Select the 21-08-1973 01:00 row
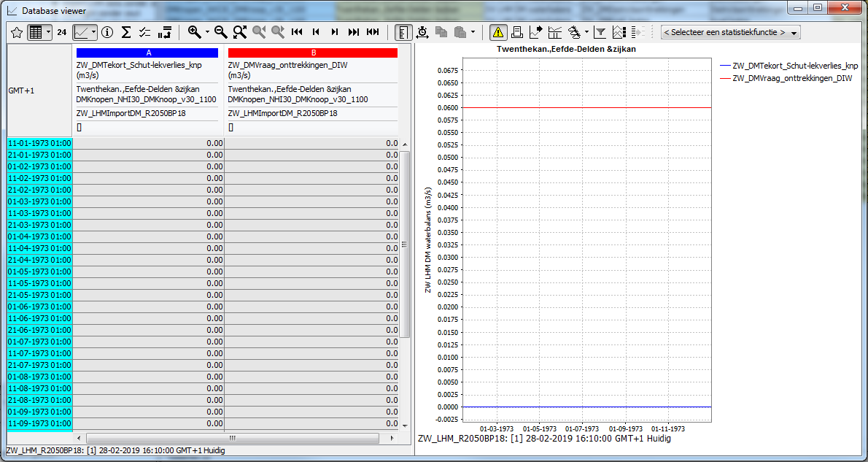 [x=39, y=400]
